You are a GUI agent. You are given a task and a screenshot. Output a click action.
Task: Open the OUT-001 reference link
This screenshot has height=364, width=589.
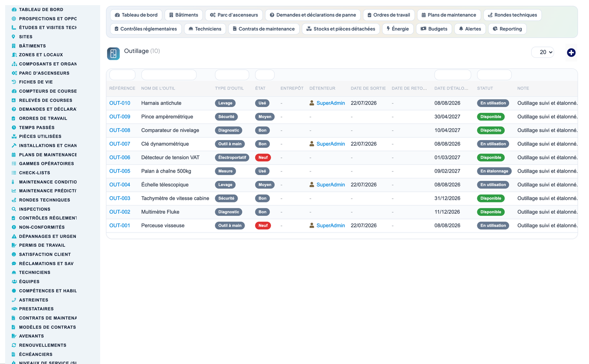(120, 225)
